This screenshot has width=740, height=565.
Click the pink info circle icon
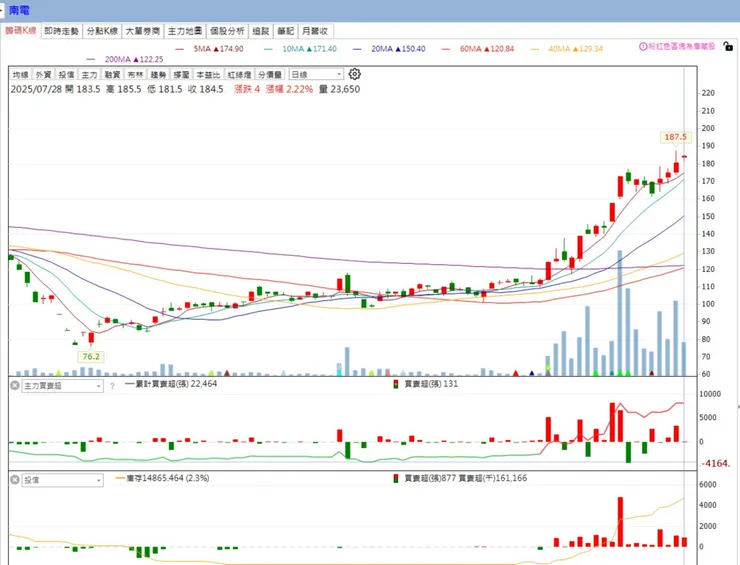tap(643, 46)
